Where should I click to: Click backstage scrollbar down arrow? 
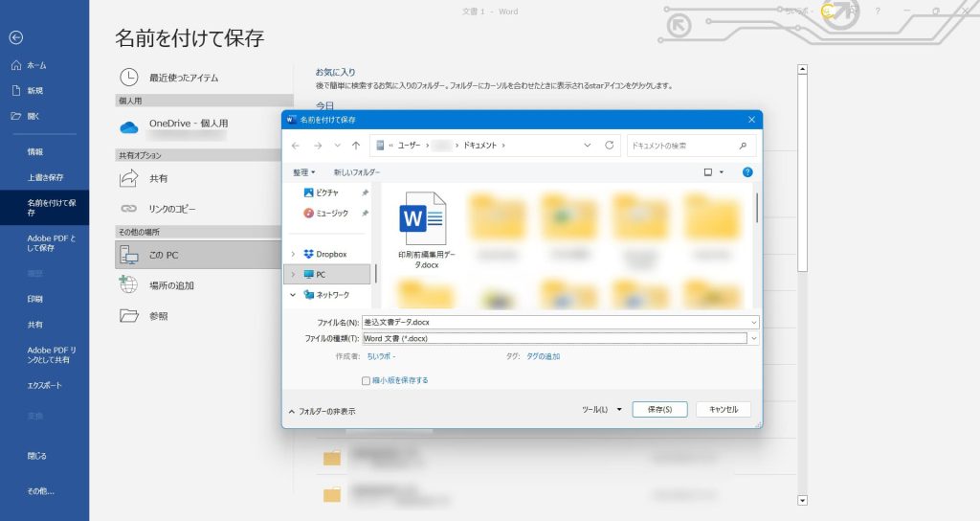point(803,500)
